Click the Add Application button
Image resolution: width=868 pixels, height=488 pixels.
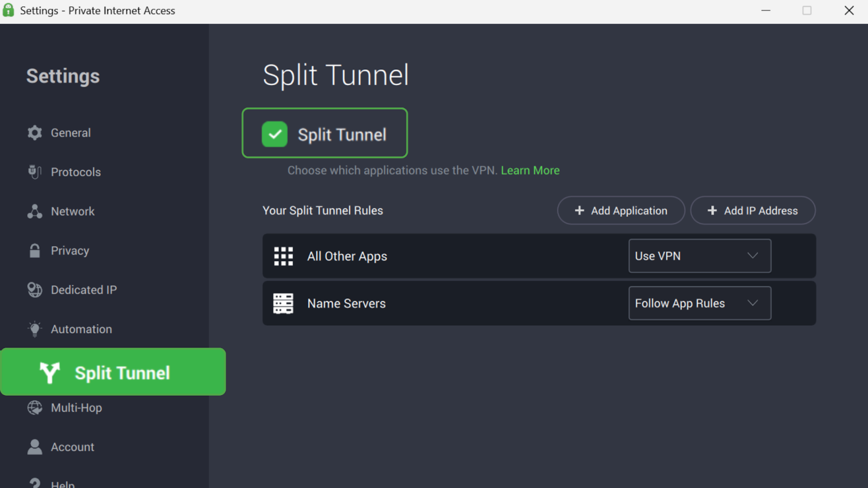pos(621,210)
